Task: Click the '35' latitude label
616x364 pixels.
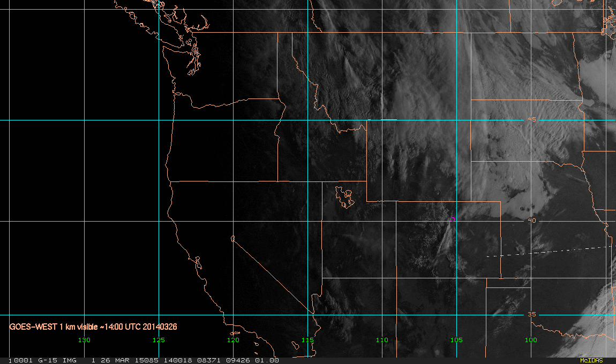Action: point(531,315)
